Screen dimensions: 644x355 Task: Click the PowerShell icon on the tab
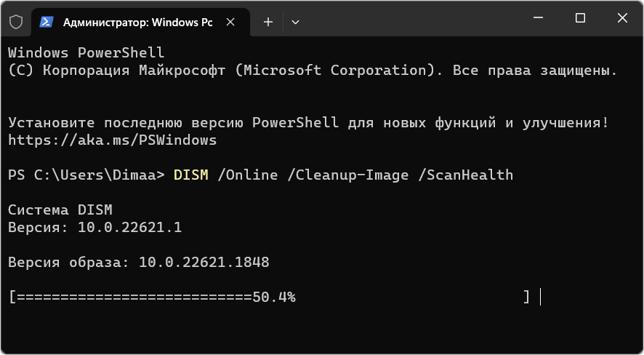pos(46,22)
